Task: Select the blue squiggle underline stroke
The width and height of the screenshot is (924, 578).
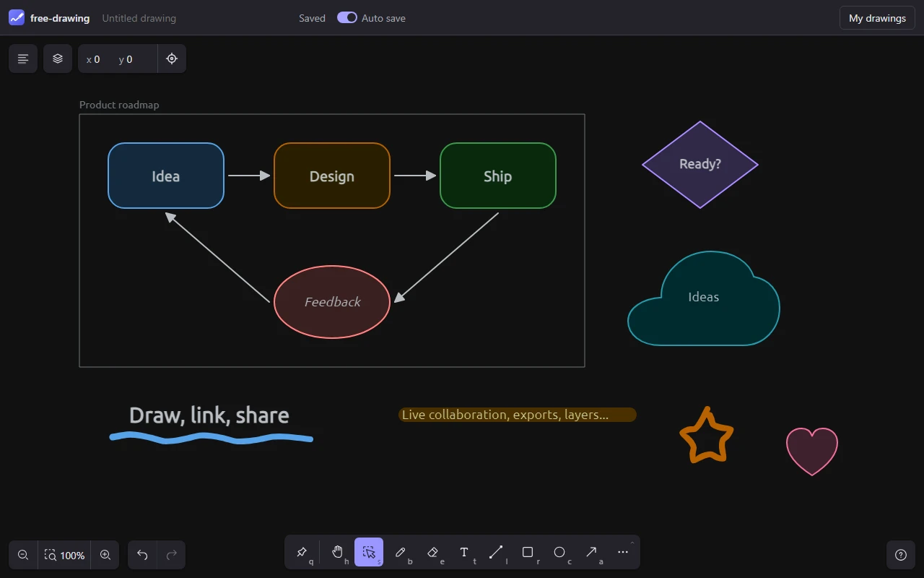Action: (x=211, y=438)
